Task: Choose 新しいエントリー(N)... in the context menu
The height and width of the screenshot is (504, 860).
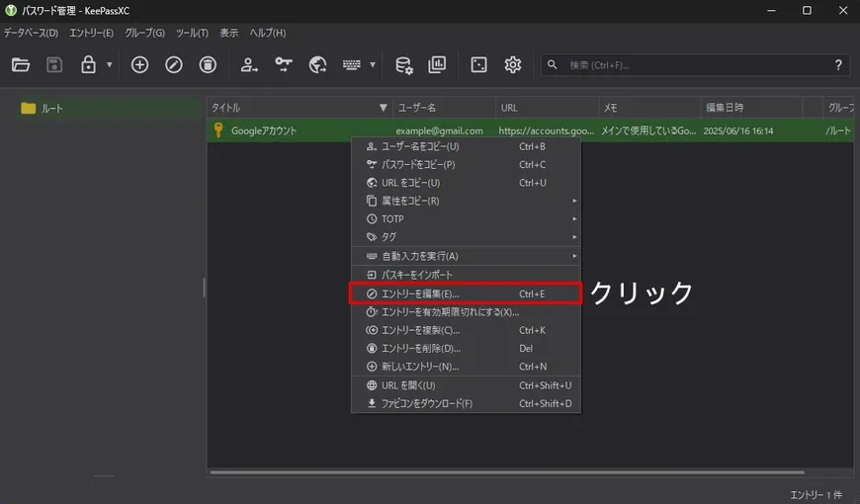Action: pos(466,367)
